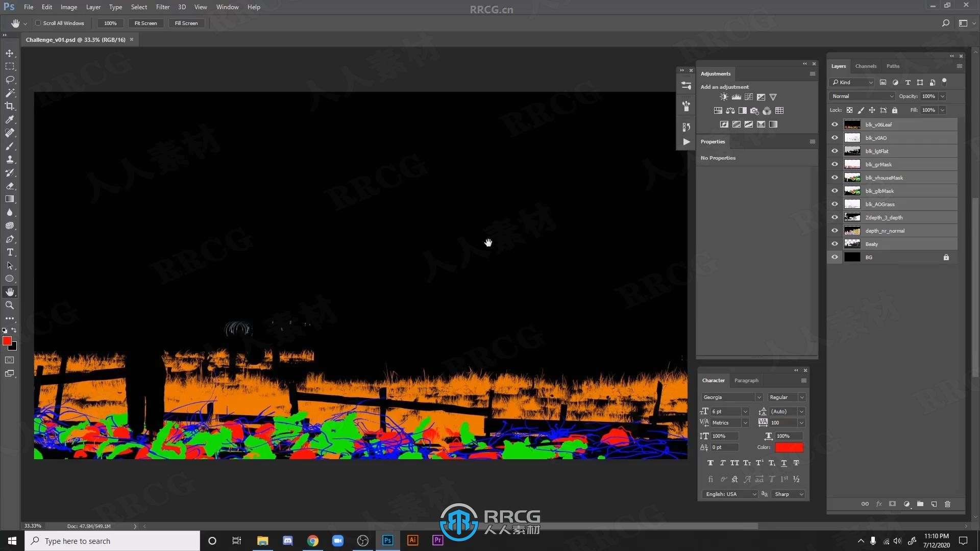980x551 pixels.
Task: Expand font family dropdown in Character panel
Action: pyautogui.click(x=759, y=397)
